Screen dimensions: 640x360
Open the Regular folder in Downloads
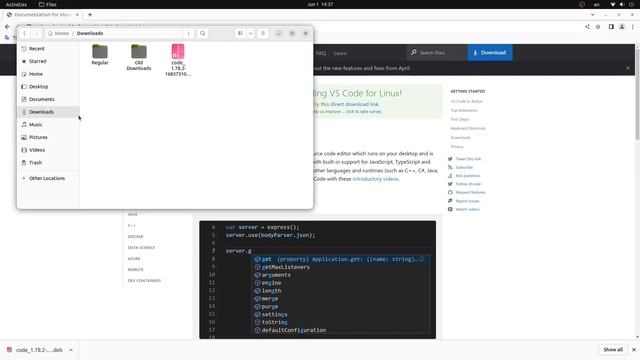(100, 54)
